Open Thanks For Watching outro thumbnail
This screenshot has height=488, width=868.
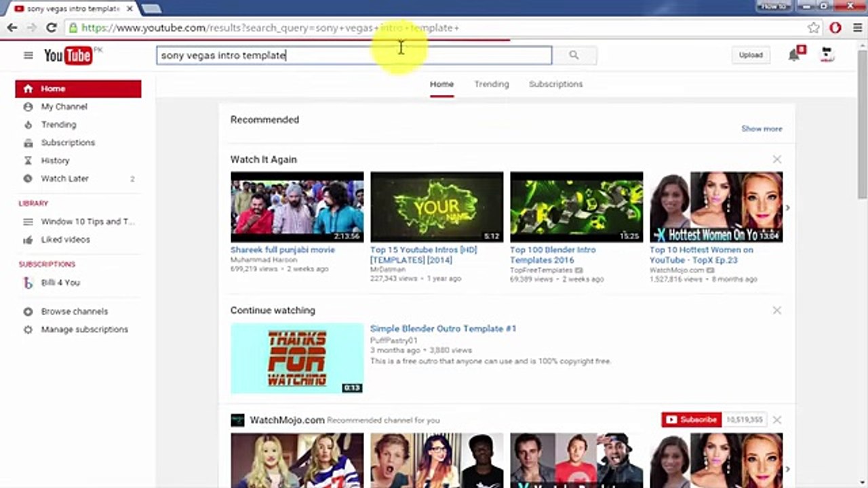[x=297, y=358]
